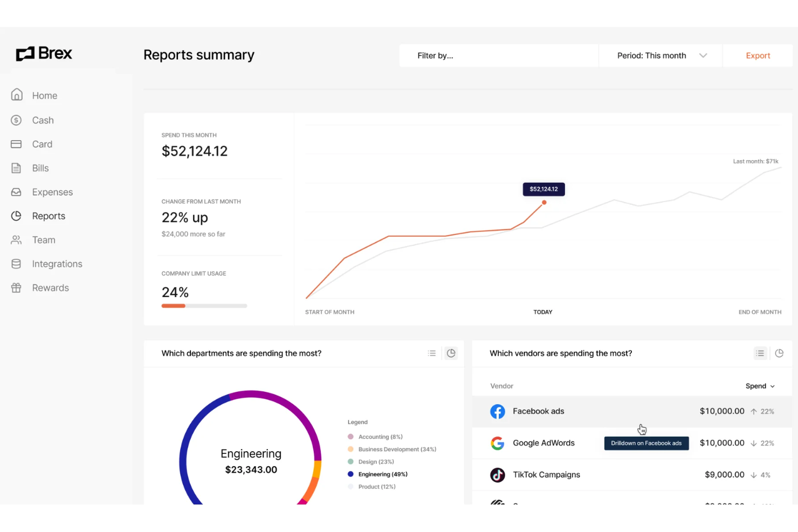Image resolution: width=798 pixels, height=532 pixels.
Task: Click the Google AdWords vendor row
Action: click(x=544, y=443)
